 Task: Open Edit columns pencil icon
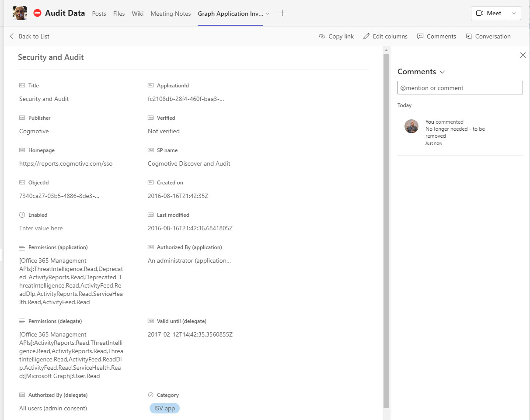point(366,36)
